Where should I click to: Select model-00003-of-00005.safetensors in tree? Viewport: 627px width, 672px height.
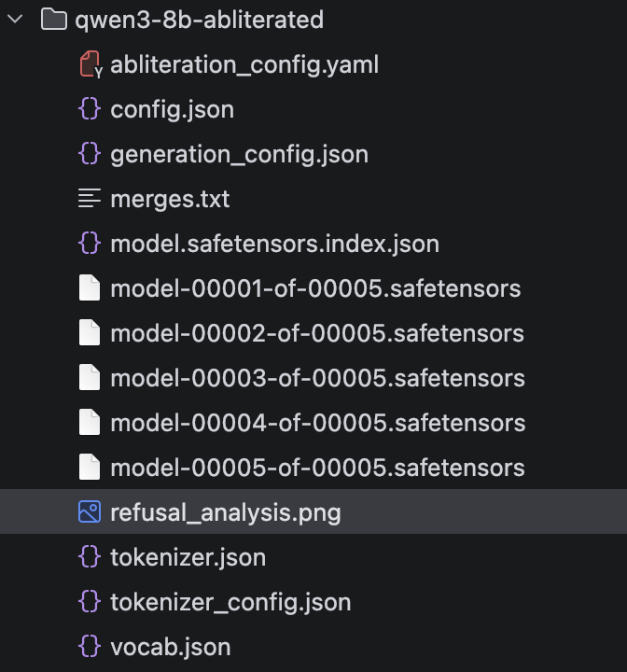coord(316,378)
